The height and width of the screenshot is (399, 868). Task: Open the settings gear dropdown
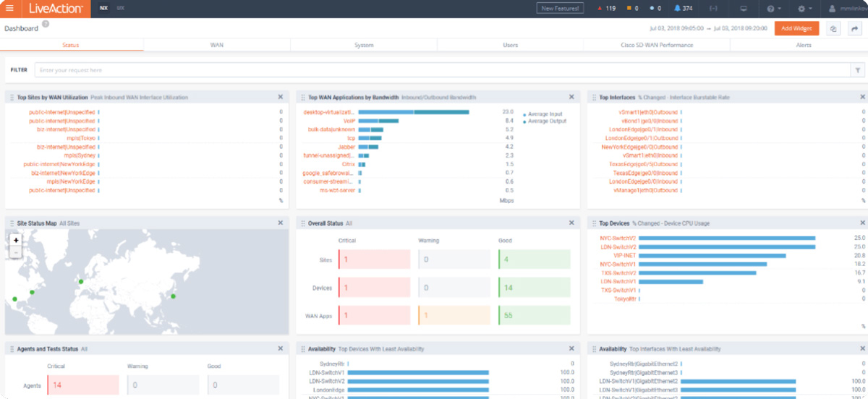804,9
